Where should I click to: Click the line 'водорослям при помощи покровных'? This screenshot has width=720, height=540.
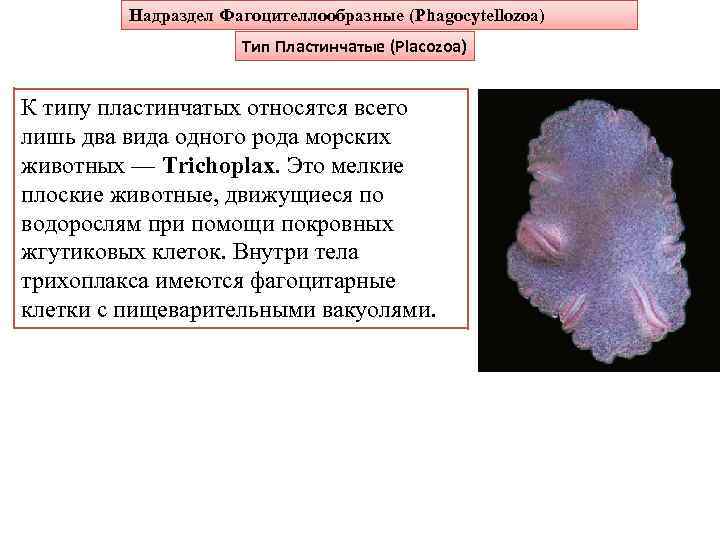[x=208, y=224]
